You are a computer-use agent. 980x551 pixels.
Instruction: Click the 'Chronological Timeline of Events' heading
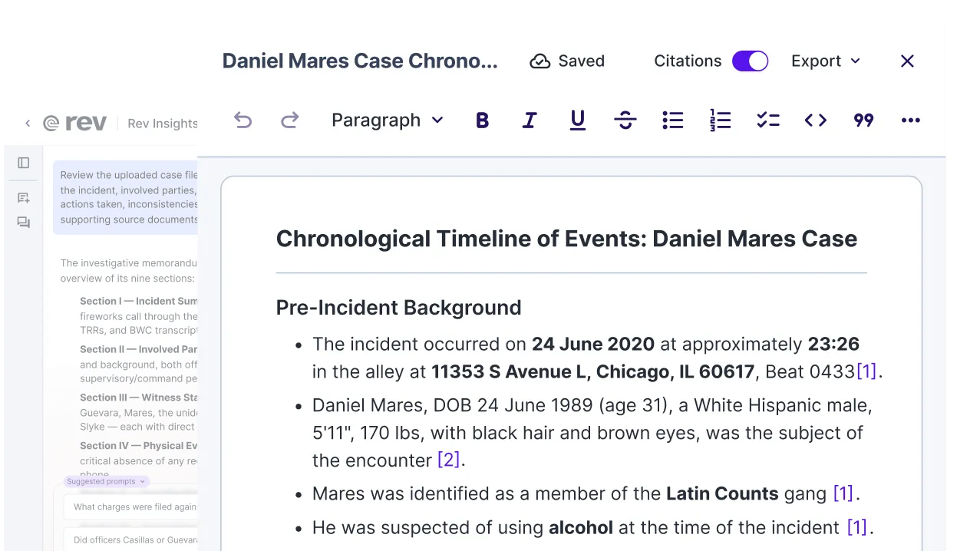coord(566,239)
